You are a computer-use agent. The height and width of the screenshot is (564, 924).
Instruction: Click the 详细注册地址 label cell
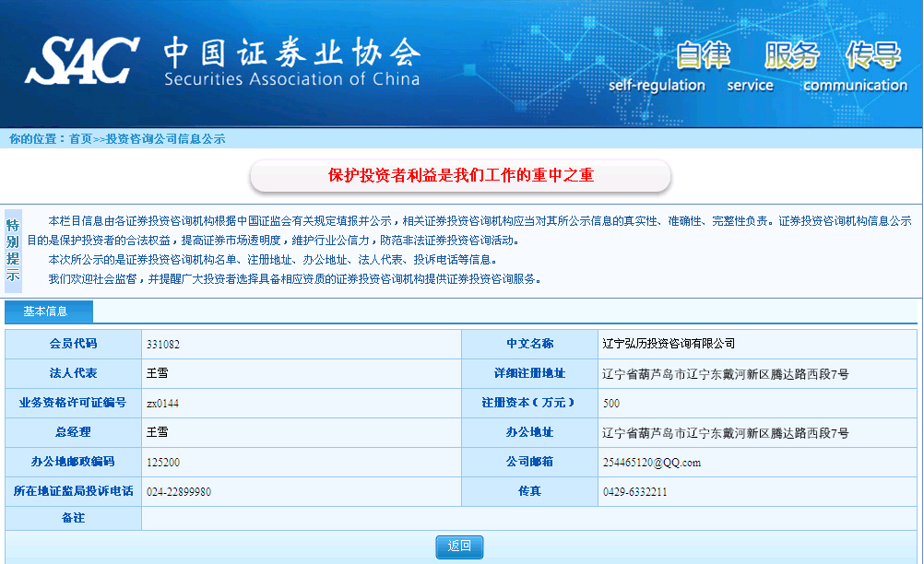pos(529,373)
